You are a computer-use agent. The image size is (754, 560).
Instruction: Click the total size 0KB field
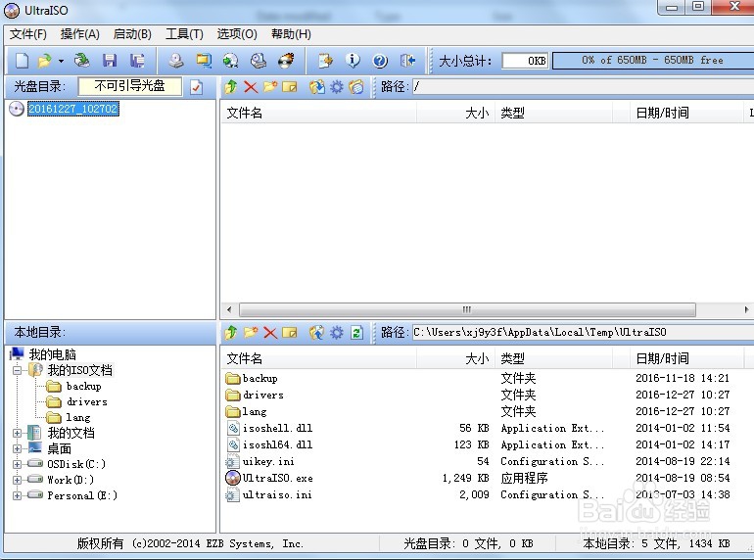(525, 61)
